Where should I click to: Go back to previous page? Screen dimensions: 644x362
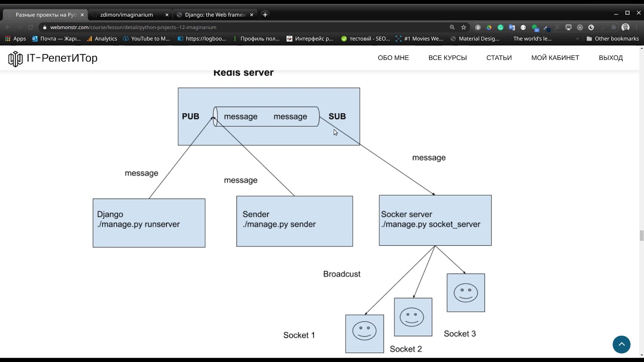click(8, 27)
